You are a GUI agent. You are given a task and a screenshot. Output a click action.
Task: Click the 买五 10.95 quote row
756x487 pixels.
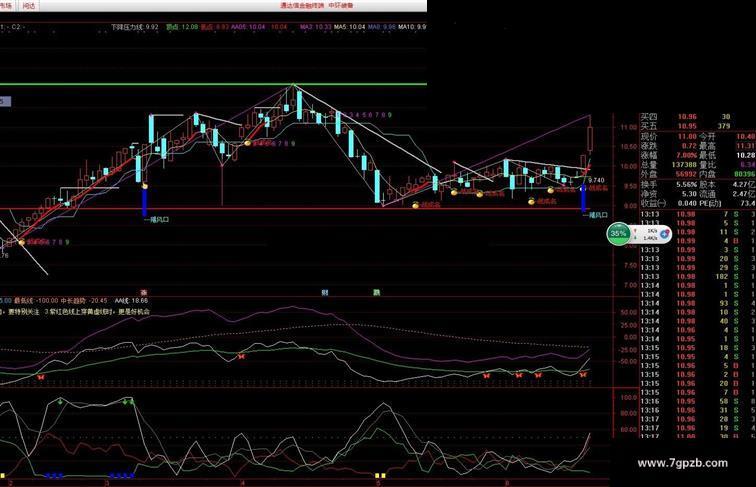pyautogui.click(x=686, y=126)
